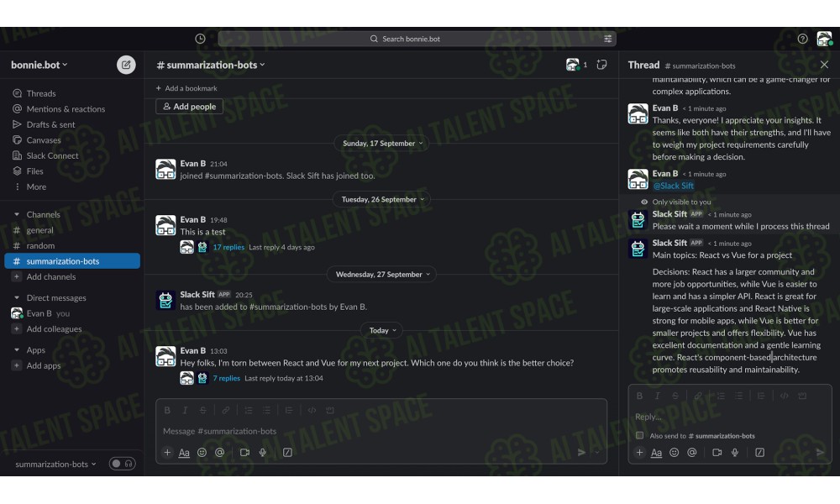Open Sunday, 17 September date dropdown
Viewport: 840px width, 504px height.
click(382, 143)
